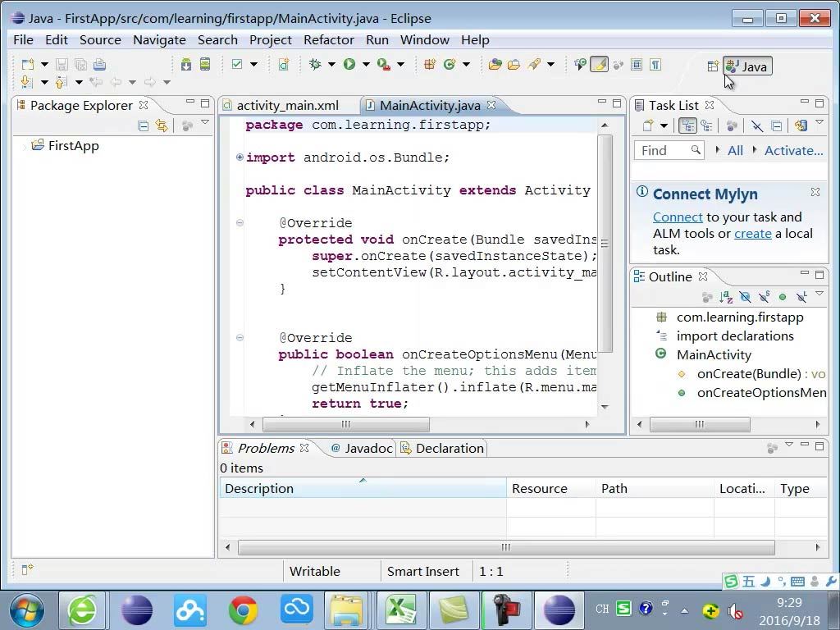Image resolution: width=840 pixels, height=630 pixels.
Task: Toggle Hide Static Members in Outline
Action: [764, 297]
